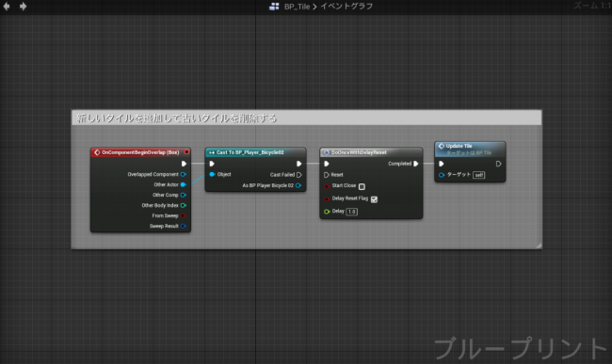Click the Cast node exec input pin

click(212, 164)
